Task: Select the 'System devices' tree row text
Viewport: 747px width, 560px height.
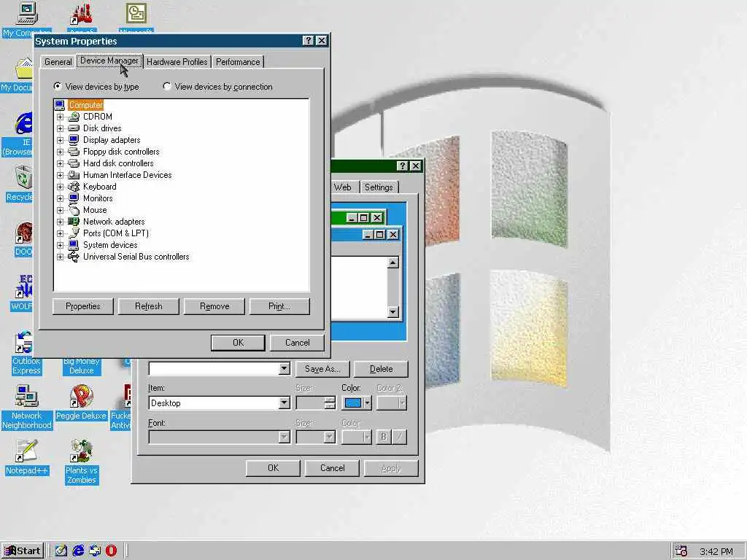Action: tap(110, 245)
